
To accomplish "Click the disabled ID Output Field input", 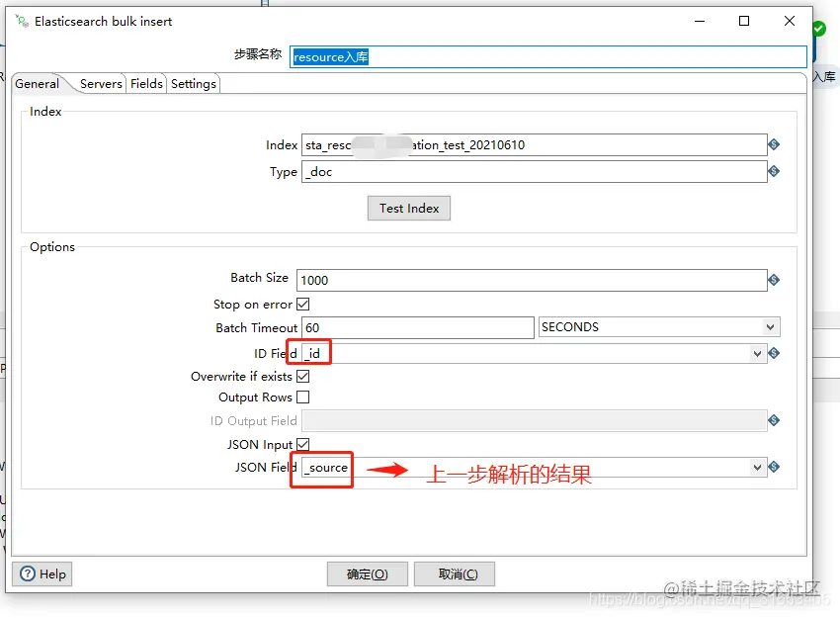I will (534, 421).
